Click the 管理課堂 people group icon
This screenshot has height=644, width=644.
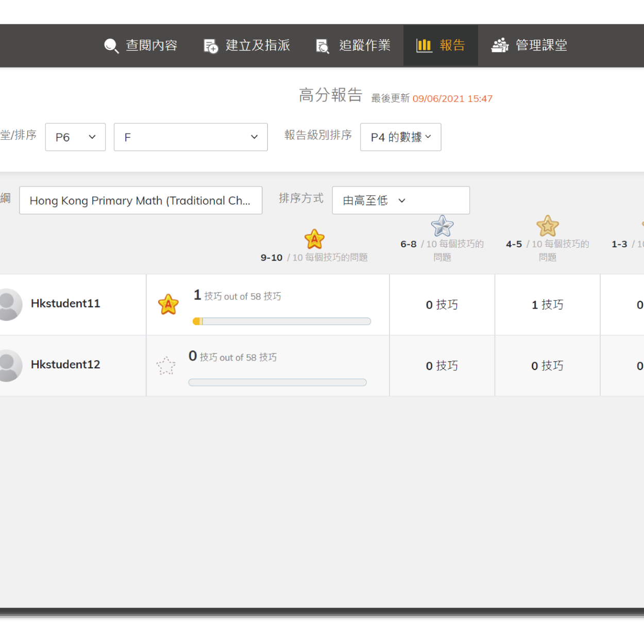500,45
